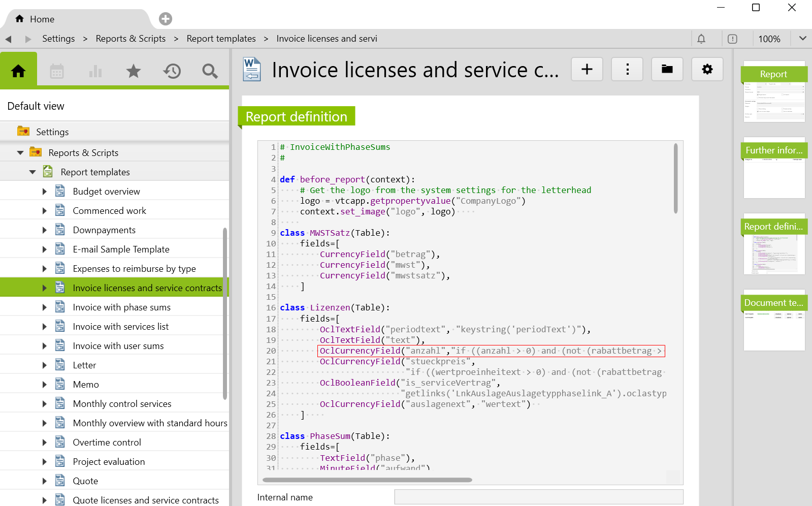This screenshot has height=506, width=812.
Task: Collapse the Report templates folder
Action: click(x=33, y=172)
